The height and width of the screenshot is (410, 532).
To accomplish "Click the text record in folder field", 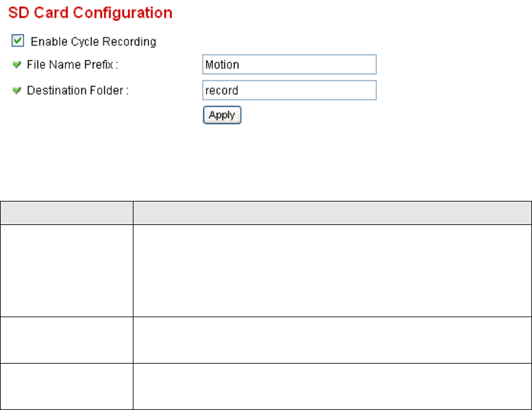I will pos(221,90).
